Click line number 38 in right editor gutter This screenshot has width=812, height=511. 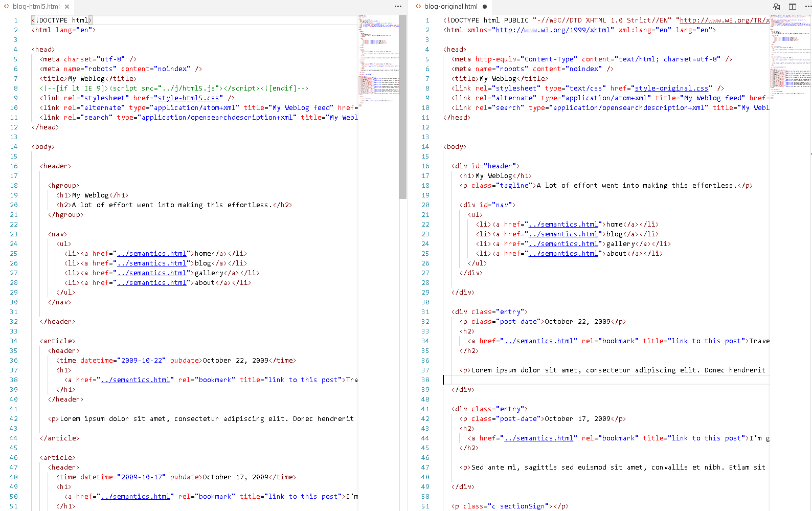pyautogui.click(x=425, y=380)
